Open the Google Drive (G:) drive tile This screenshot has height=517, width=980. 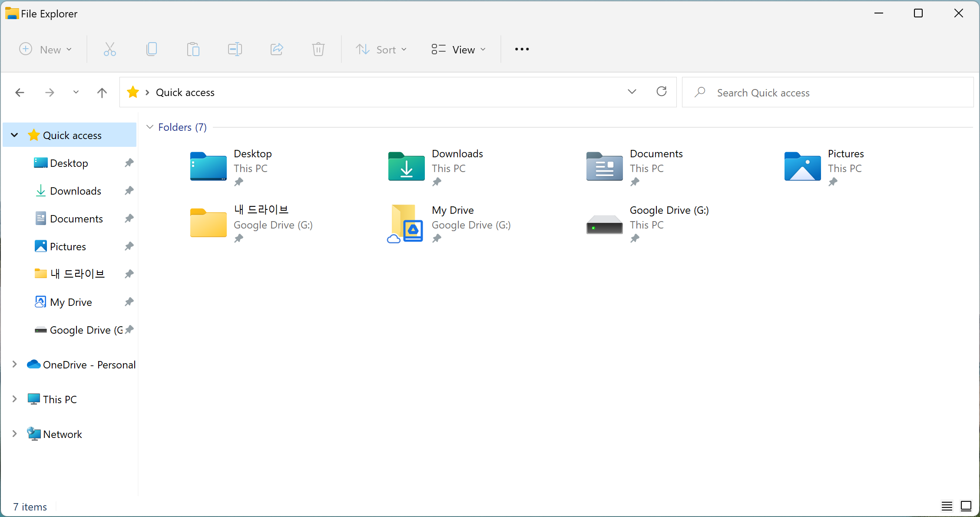(x=648, y=223)
